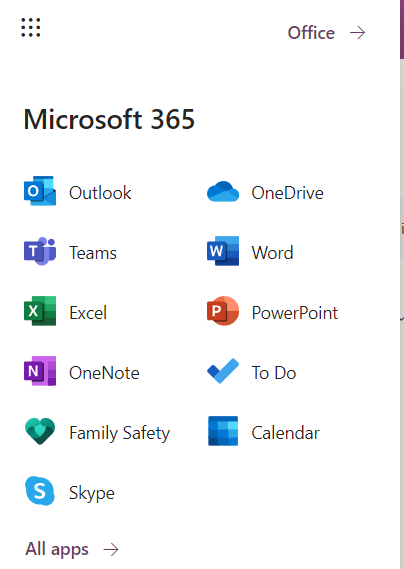Open the Calendar app icon
Image resolution: width=404 pixels, height=569 pixels.
(223, 431)
